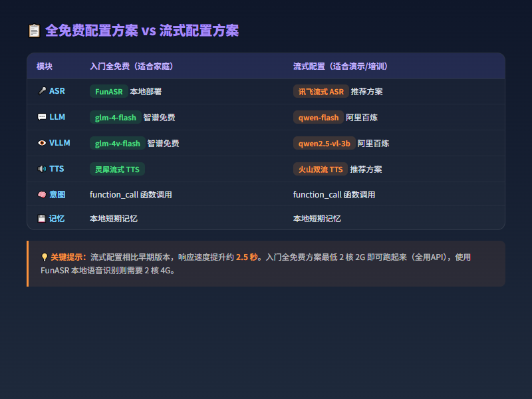Click the floppy disk icon beside 记忆

point(42,218)
